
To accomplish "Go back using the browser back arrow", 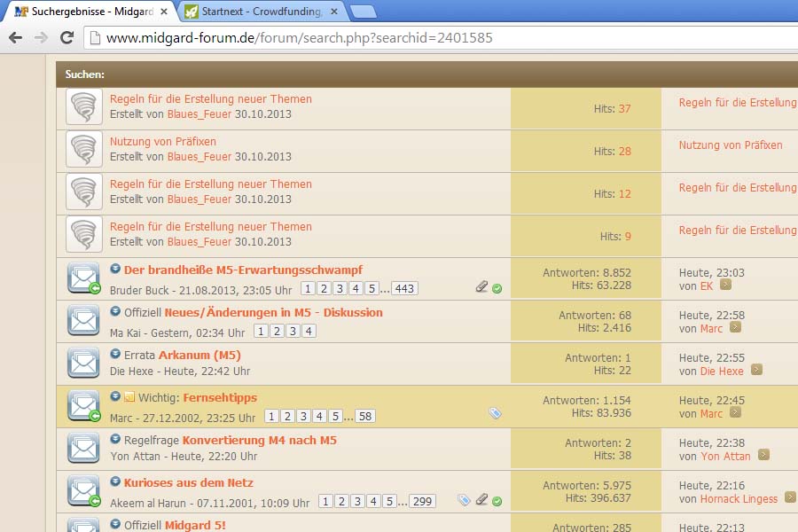I will 15,38.
